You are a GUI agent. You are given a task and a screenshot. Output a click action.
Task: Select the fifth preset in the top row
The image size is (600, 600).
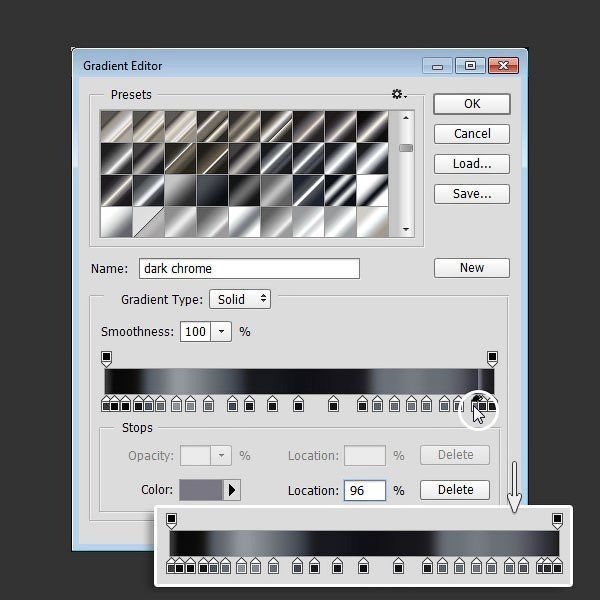(245, 127)
